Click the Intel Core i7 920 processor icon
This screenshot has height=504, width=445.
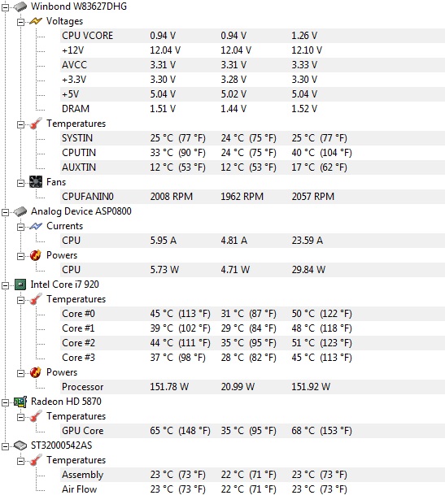[20, 285]
